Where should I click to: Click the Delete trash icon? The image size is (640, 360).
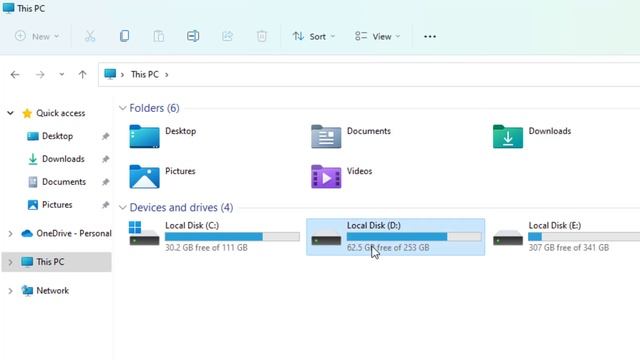tap(262, 36)
